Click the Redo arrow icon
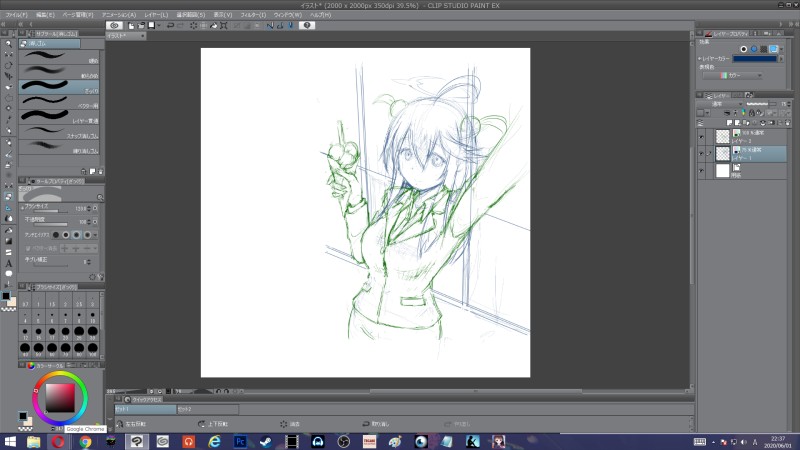This screenshot has height=450, width=800. point(181,26)
